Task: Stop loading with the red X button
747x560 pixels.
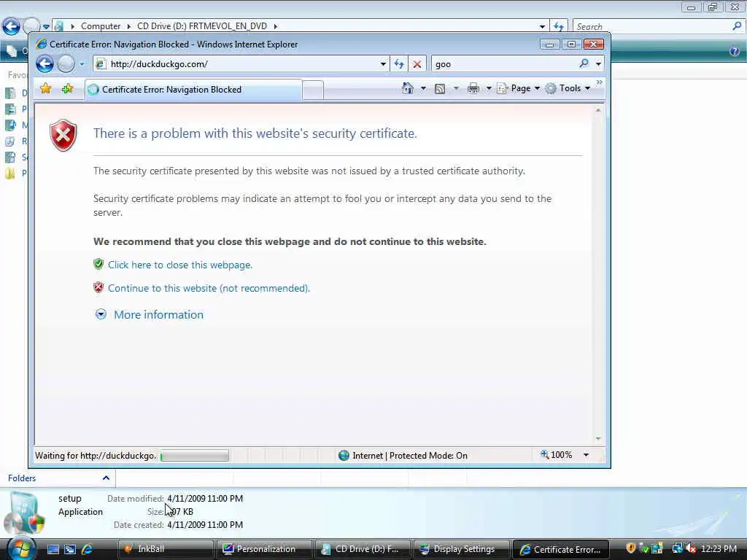Action: (x=417, y=64)
